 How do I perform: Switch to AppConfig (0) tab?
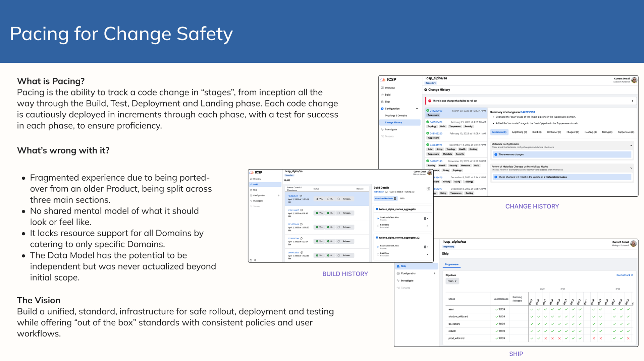pos(519,132)
